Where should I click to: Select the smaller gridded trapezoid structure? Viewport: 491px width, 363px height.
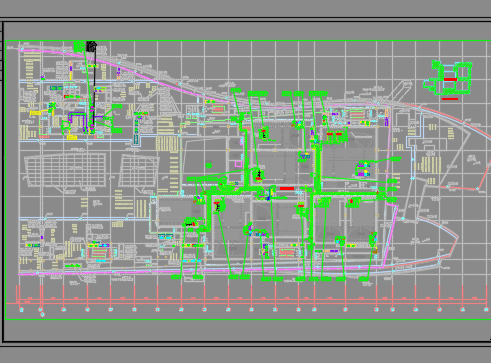(138, 170)
